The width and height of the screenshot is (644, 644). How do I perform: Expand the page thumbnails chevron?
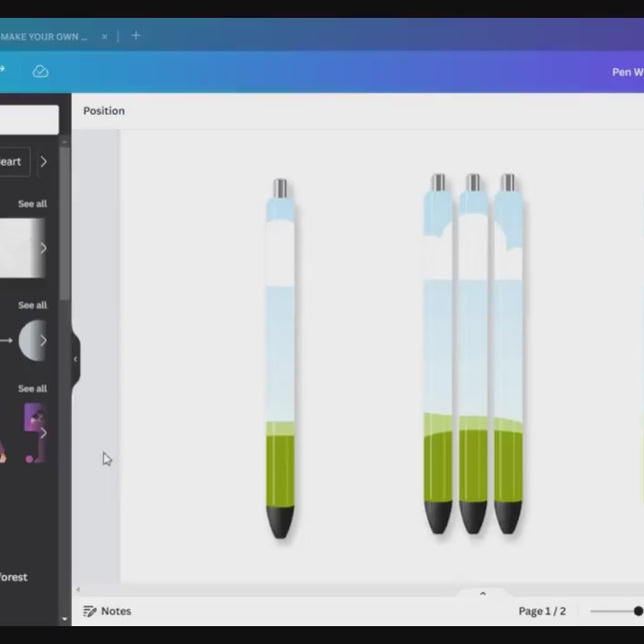(x=482, y=594)
